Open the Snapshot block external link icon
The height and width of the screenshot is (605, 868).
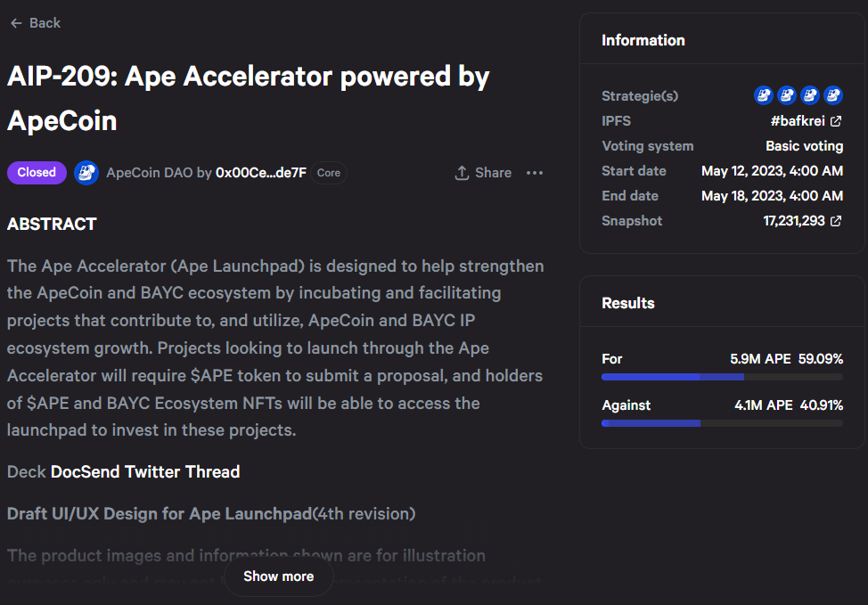pos(836,221)
